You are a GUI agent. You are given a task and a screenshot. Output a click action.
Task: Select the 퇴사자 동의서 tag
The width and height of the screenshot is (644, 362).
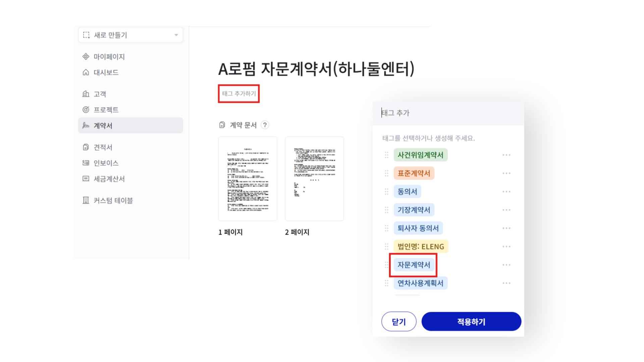pos(418,228)
